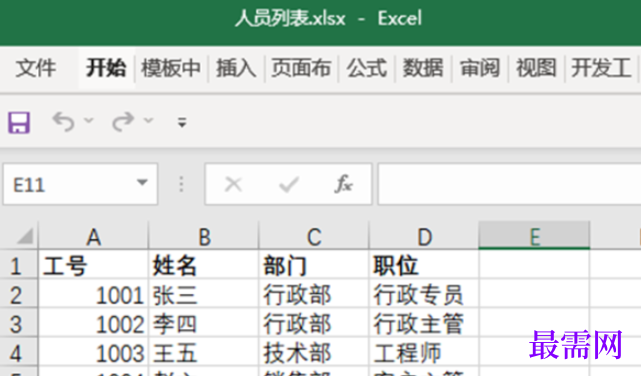Open the undo history dropdown arrow
The height and width of the screenshot is (376, 641).
tap(89, 120)
